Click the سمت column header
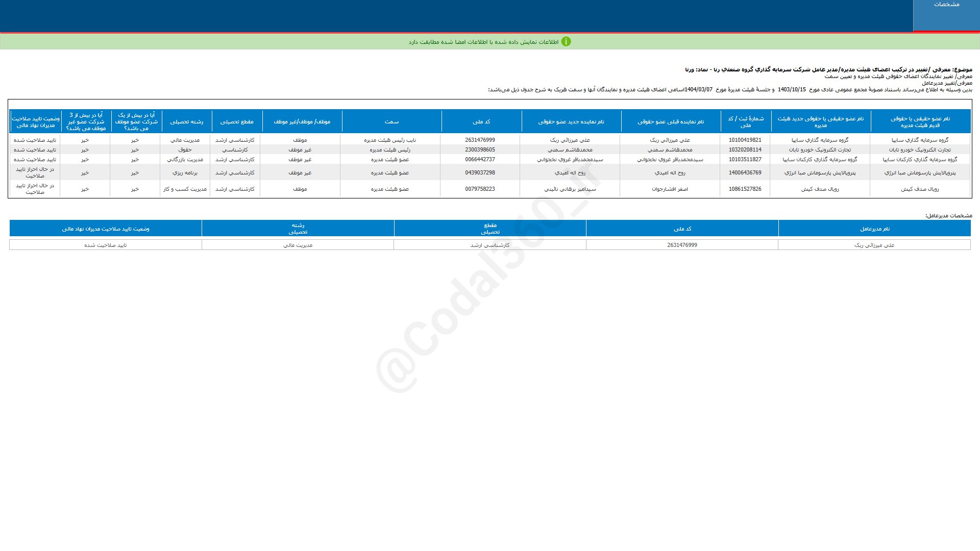This screenshot has height=551, width=980. [x=391, y=122]
